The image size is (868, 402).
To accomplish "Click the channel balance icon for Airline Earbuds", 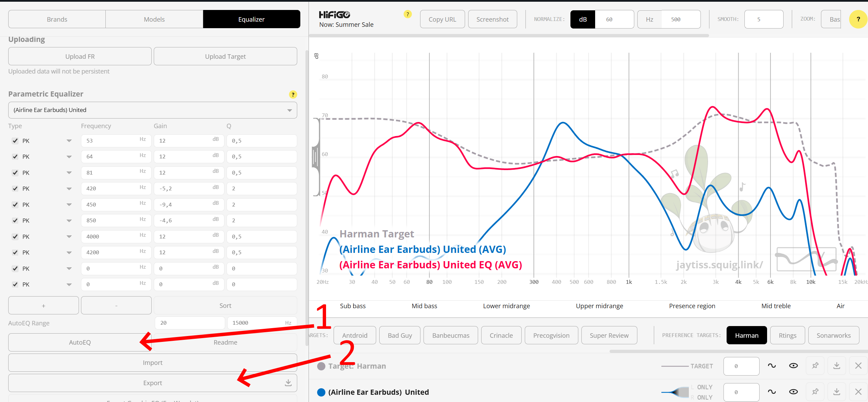I will pos(675,392).
